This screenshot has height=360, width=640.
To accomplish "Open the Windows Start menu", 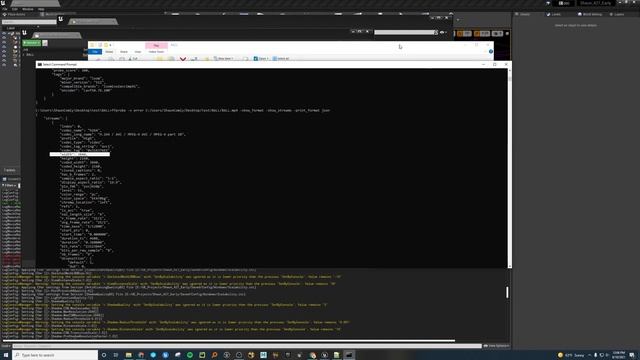I will coord(6,355).
